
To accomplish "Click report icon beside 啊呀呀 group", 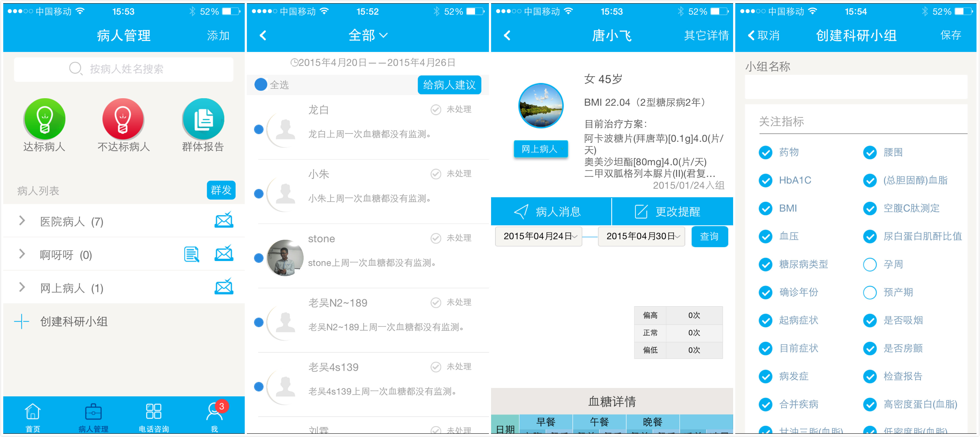I will (191, 254).
